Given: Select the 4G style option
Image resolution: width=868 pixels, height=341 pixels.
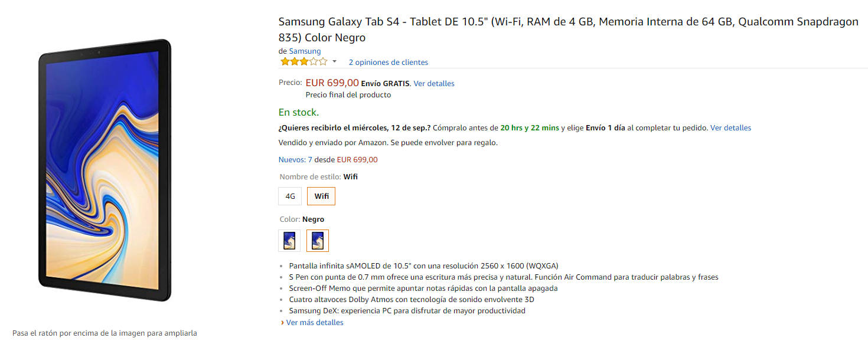Looking at the screenshot, I should tap(290, 196).
